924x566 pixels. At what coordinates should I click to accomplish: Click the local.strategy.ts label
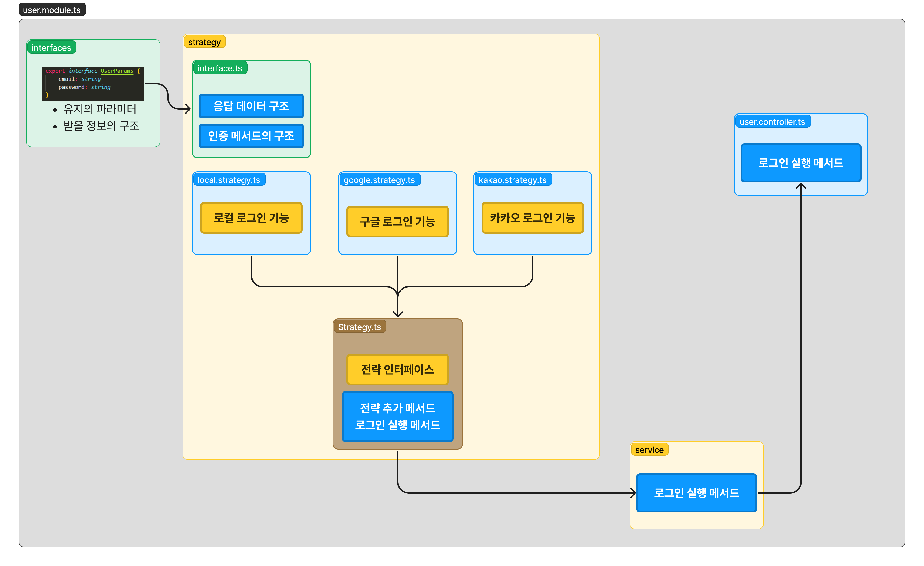coord(228,180)
